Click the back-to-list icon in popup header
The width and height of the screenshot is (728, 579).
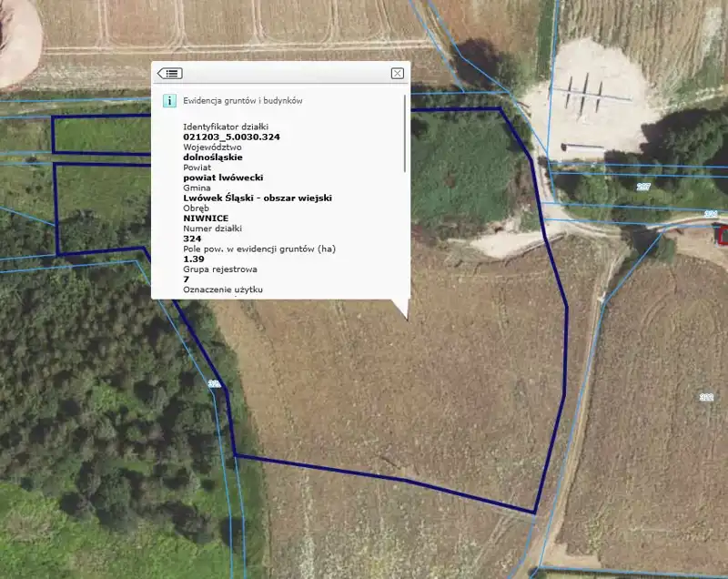pyautogui.click(x=170, y=74)
